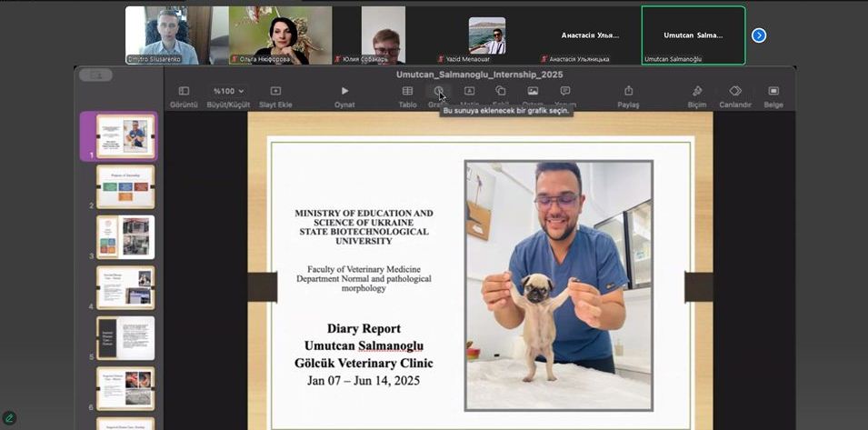Click the 'STATE BIOTECHNOLOGICAL' heading text
Screen dimensions: 868x430
coord(364,232)
